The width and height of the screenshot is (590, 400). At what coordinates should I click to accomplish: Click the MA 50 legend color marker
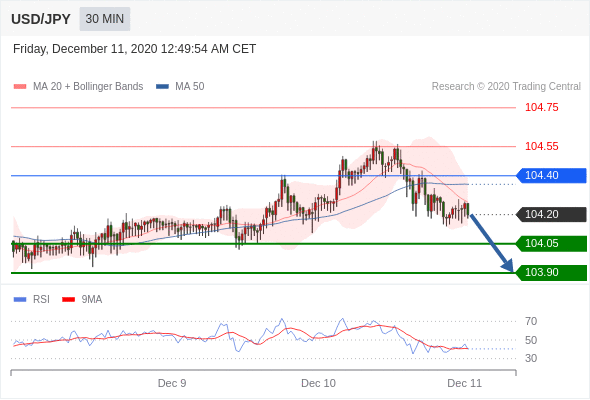[162, 87]
